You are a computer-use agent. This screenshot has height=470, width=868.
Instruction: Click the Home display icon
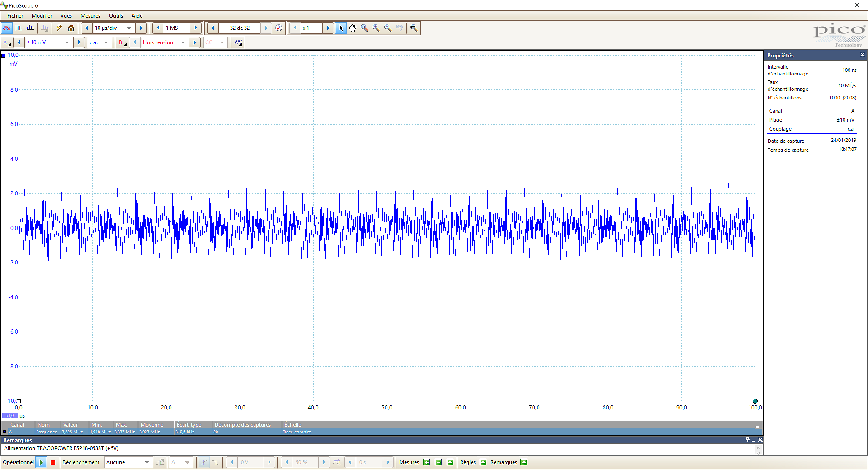(x=71, y=28)
